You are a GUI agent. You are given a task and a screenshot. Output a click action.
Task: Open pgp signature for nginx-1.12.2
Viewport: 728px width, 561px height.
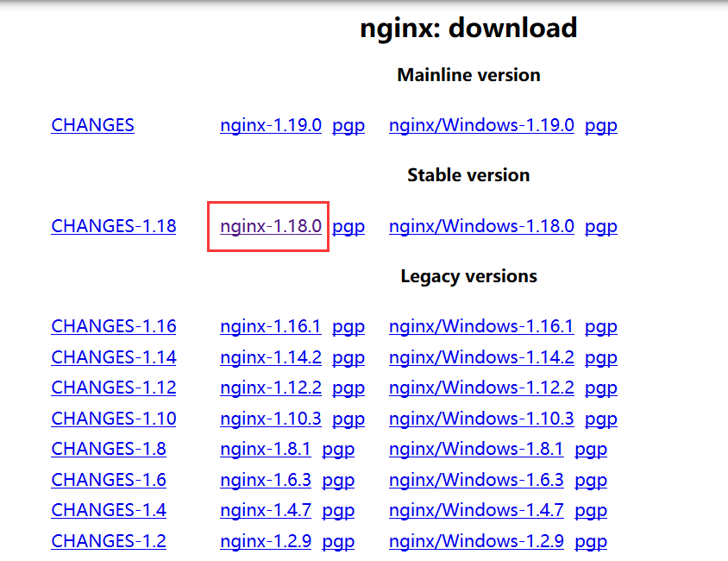[x=348, y=388]
